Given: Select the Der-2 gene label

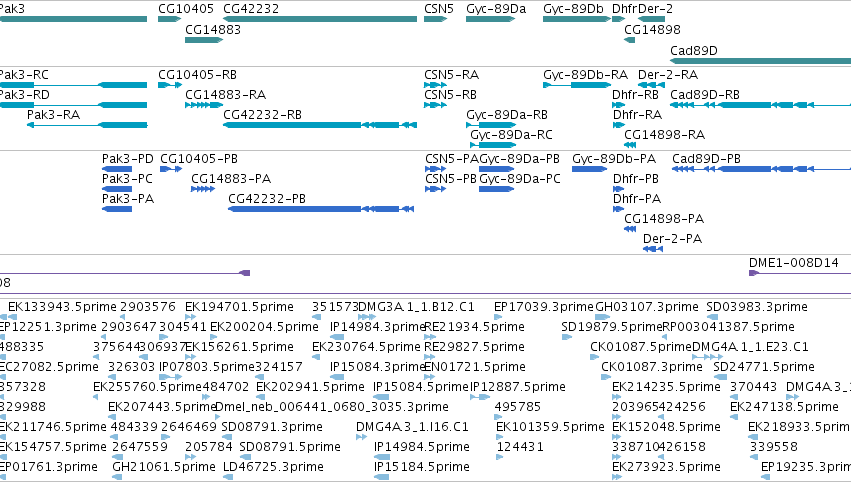Looking at the screenshot, I should [x=656, y=9].
